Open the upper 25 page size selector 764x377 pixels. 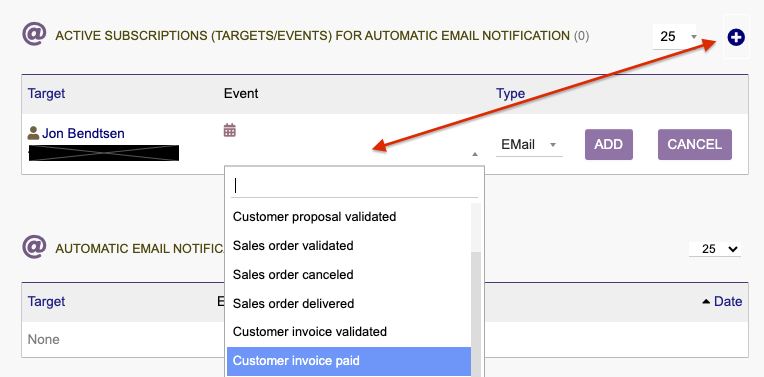pyautogui.click(x=674, y=37)
